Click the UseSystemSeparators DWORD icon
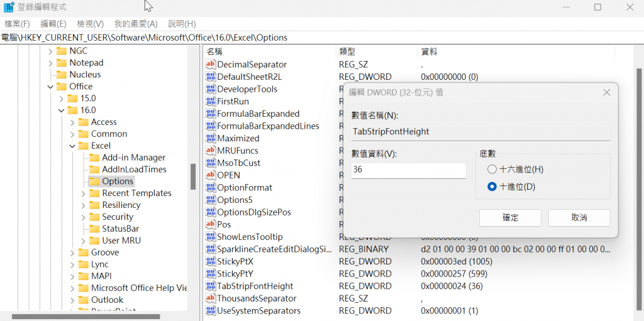 click(x=210, y=311)
